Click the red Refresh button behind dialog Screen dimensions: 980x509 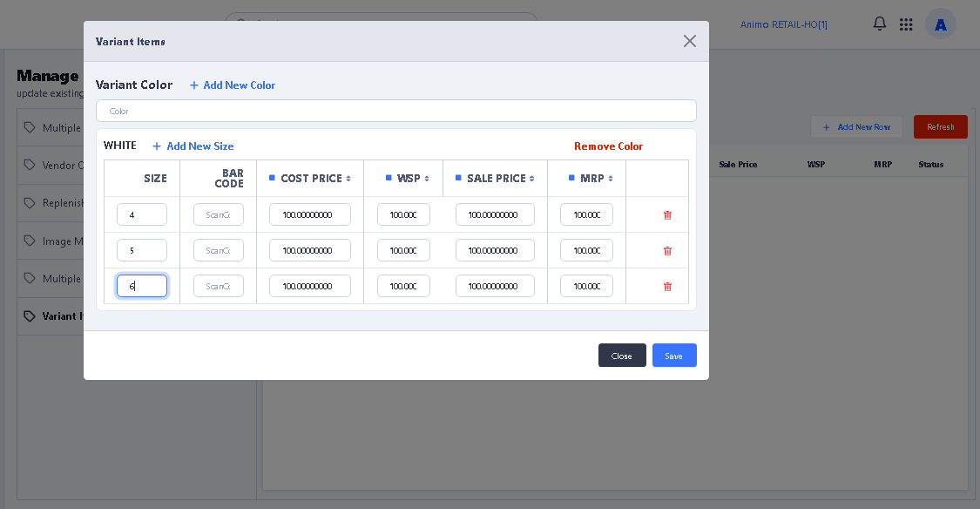click(x=941, y=127)
